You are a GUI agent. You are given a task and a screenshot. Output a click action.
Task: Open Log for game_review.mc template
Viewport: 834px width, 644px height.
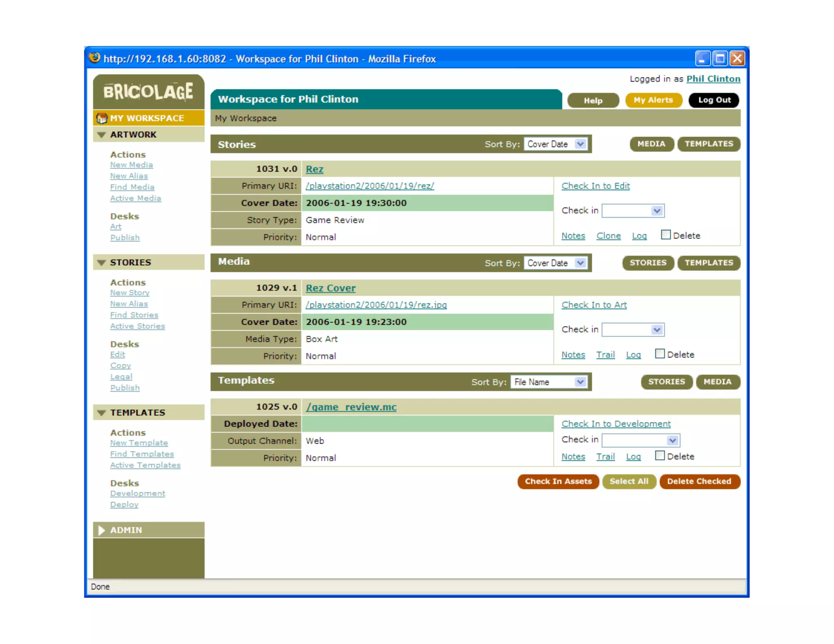point(633,457)
